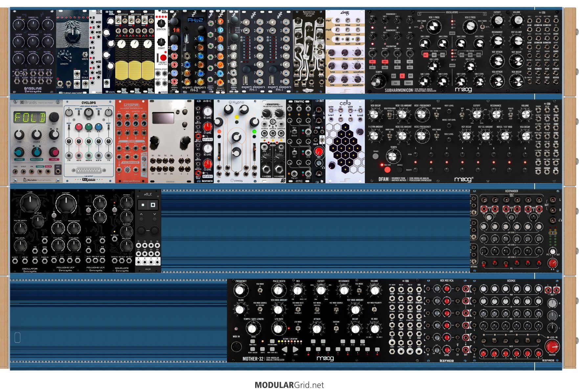The width and height of the screenshot is (579, 392).
Task: Select the Polivoks VCF module
Action: click(x=65, y=231)
